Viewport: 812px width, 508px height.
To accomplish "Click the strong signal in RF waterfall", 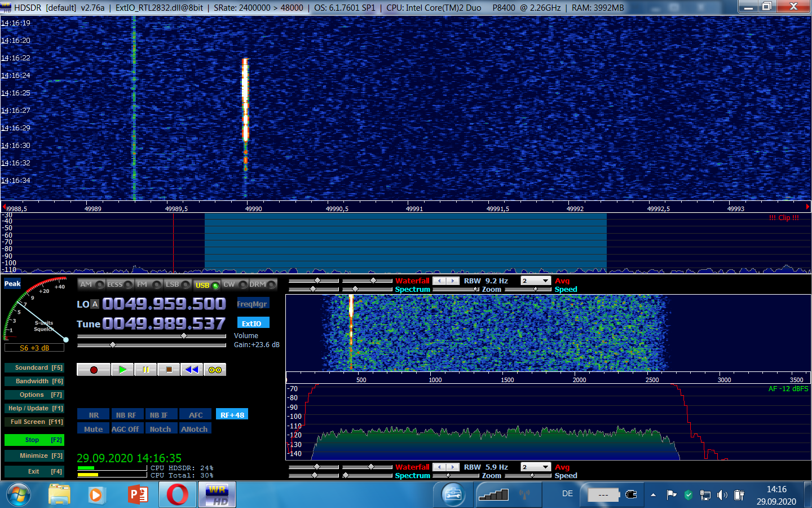I will (x=245, y=100).
